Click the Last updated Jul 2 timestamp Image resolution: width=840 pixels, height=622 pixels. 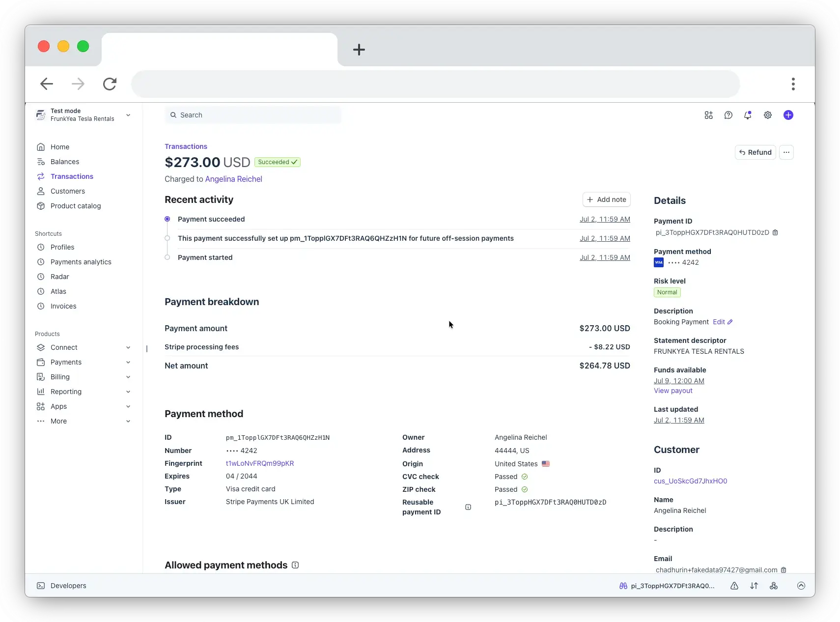[x=679, y=420]
